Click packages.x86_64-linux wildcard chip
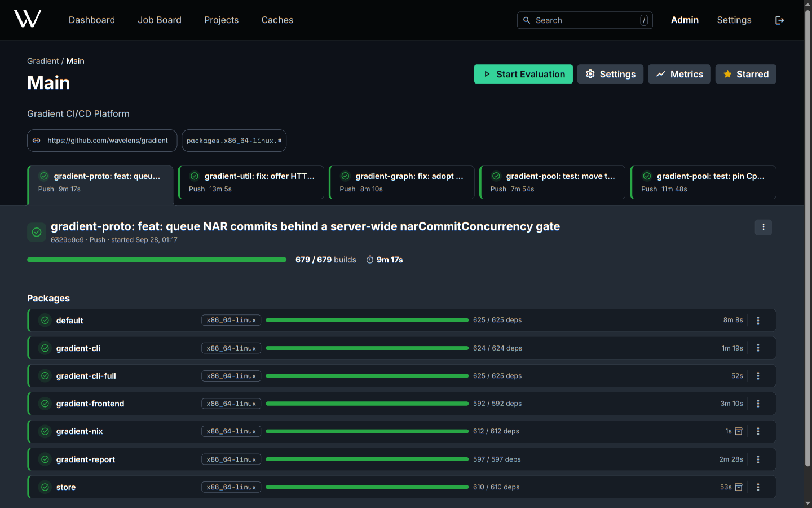This screenshot has width=812, height=508. (234, 141)
